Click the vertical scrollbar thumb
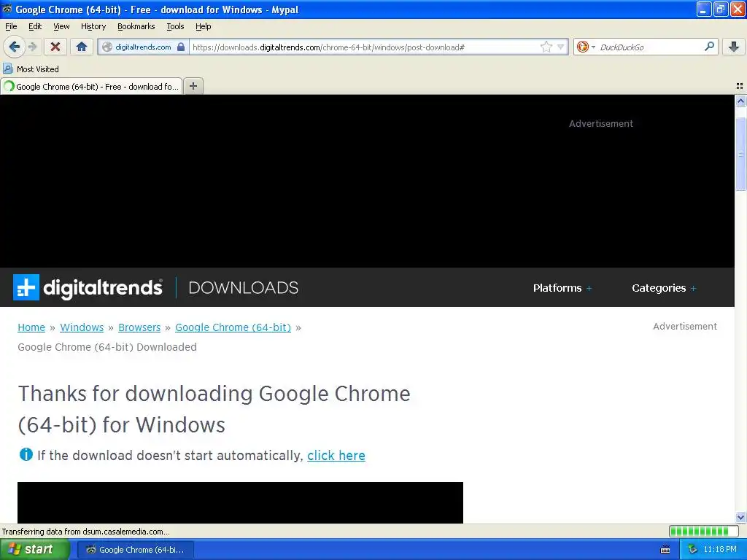 (740, 153)
